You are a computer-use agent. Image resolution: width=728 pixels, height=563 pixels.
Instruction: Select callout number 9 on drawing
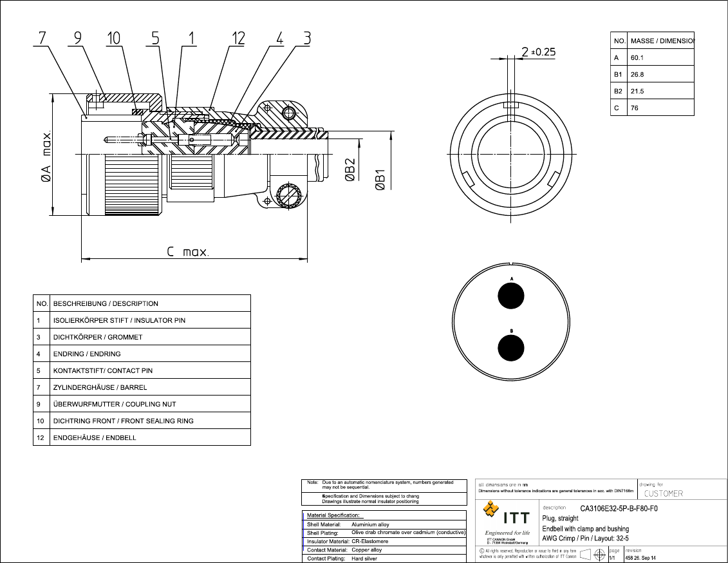tap(77, 38)
